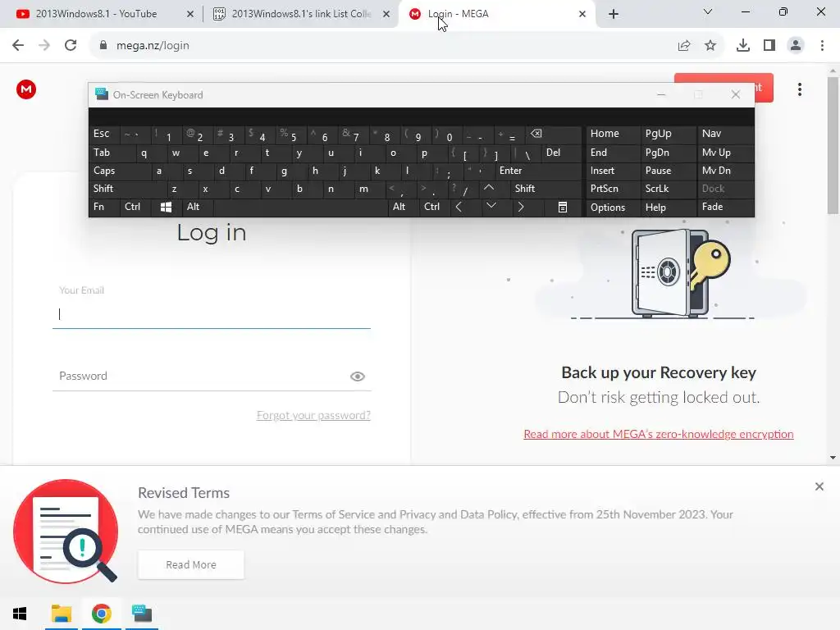Toggle Fn key on On-Screen Keyboard
Viewport: 840px width, 630px height.
coord(103,207)
